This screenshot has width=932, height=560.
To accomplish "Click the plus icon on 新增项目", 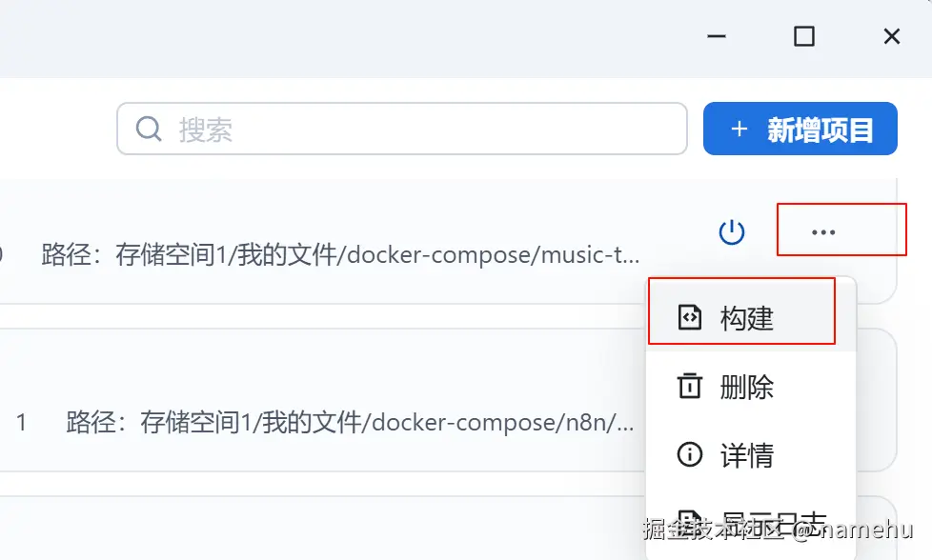I will [739, 129].
